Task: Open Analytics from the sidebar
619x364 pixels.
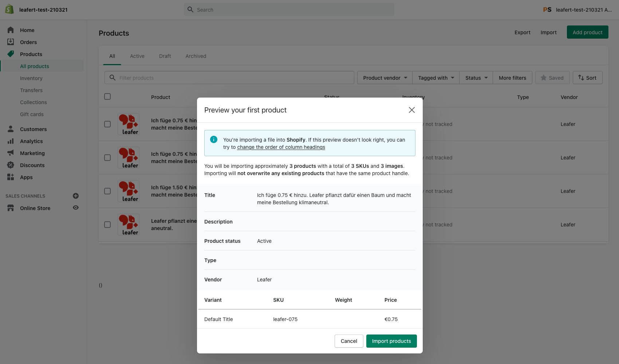Action: [31, 141]
